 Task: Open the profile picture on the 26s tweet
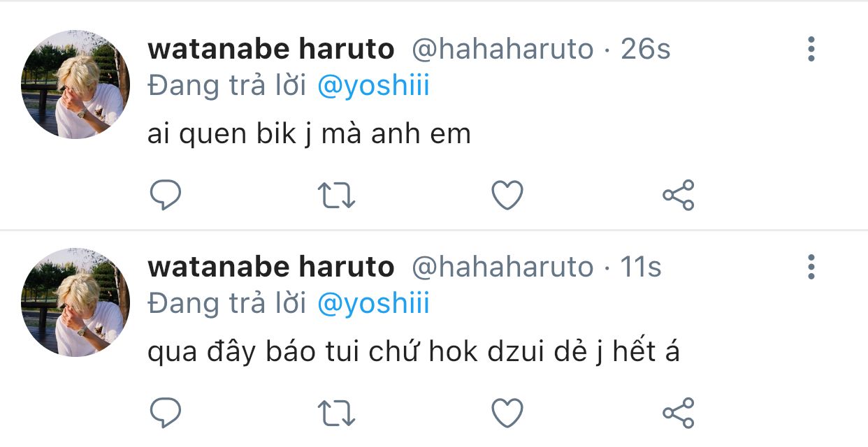pos(75,85)
